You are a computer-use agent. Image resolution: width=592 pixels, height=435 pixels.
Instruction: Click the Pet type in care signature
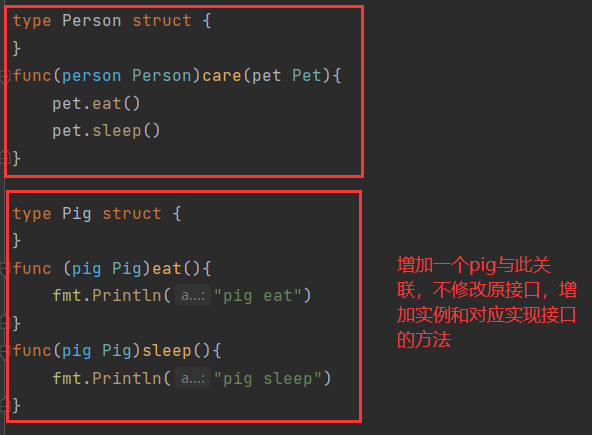306,76
